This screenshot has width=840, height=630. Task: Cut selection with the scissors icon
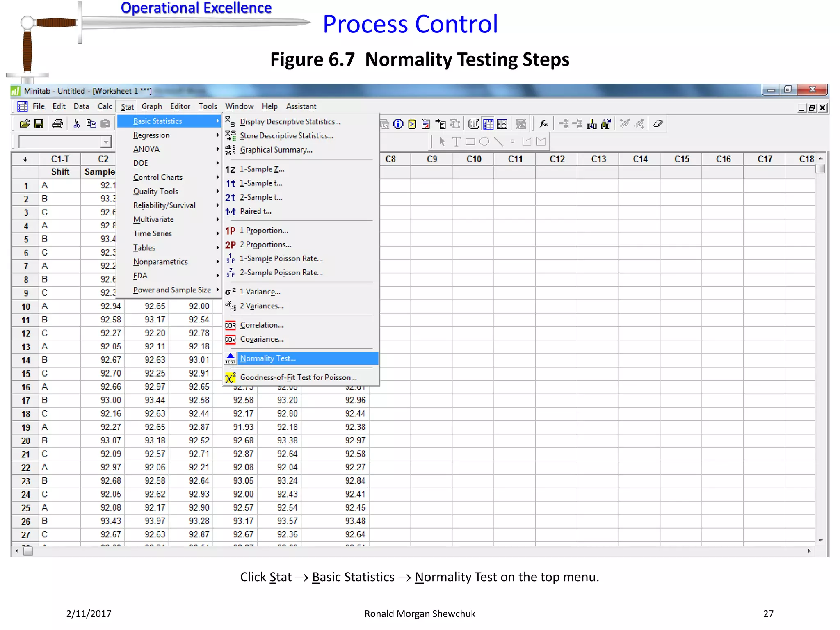coord(76,123)
